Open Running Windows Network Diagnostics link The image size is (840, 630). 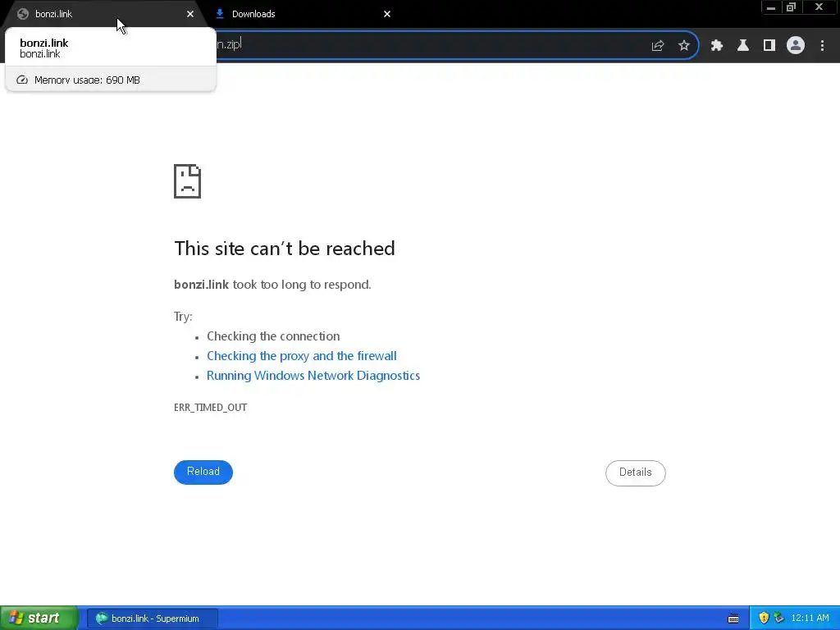[x=313, y=376]
